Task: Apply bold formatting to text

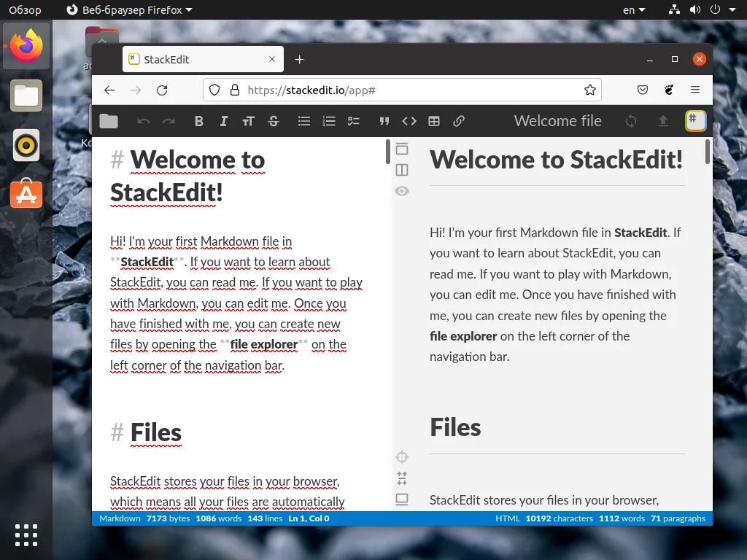Action: tap(198, 121)
